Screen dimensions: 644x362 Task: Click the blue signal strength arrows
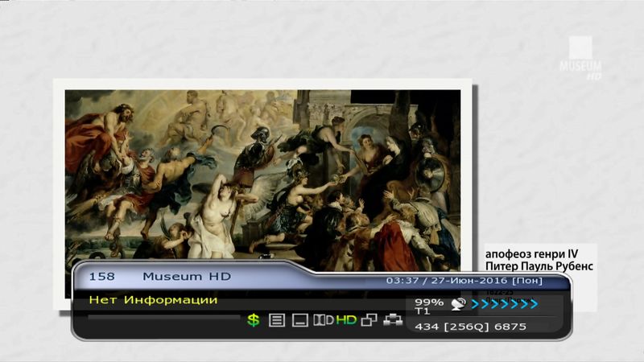505,303
